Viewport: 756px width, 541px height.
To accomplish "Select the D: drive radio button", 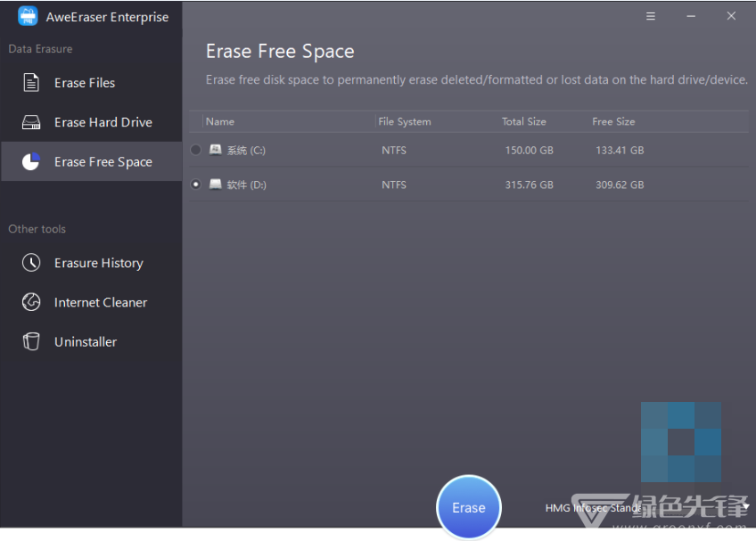I will click(196, 184).
